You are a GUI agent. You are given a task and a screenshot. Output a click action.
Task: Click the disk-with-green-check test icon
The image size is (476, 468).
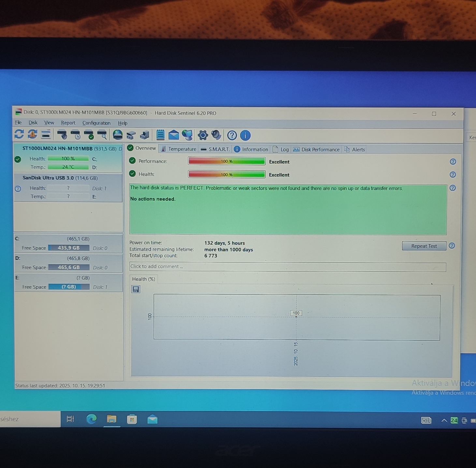89,134
